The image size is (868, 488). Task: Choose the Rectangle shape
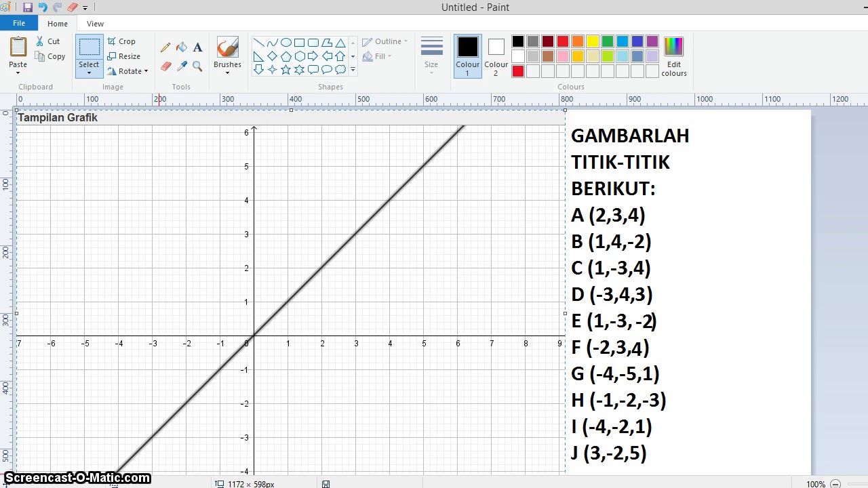click(x=299, y=42)
